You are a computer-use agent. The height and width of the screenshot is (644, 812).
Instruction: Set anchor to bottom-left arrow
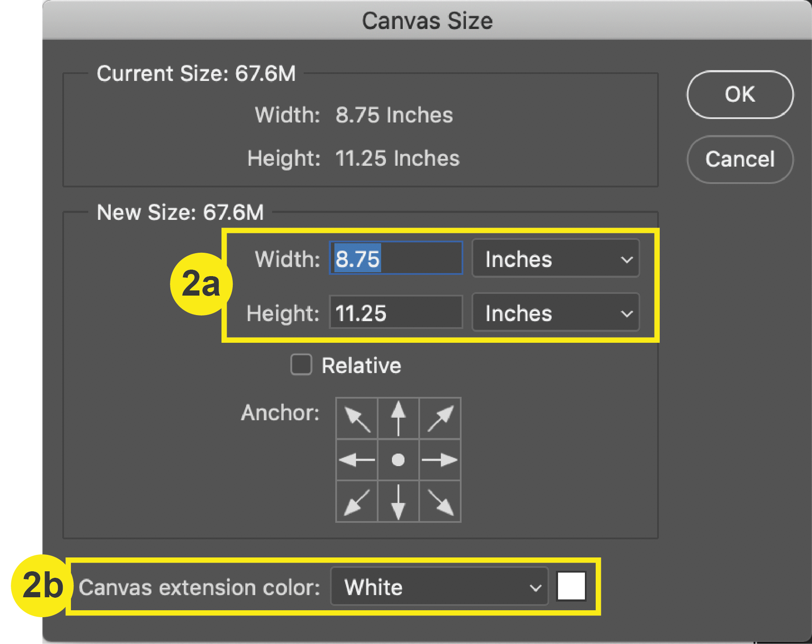point(357,501)
